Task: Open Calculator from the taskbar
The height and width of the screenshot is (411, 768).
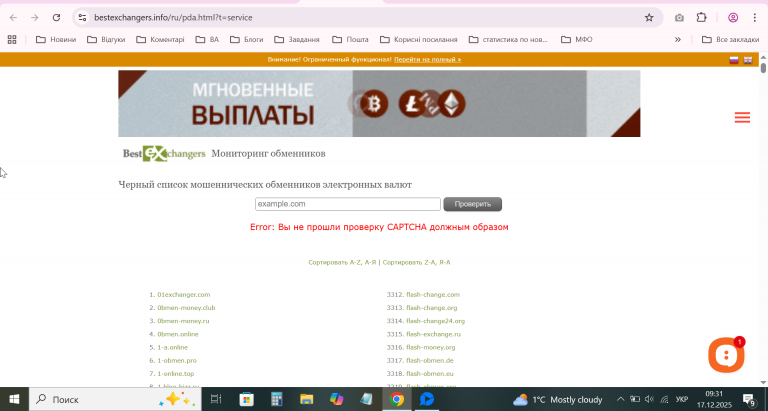Action: 277,399
